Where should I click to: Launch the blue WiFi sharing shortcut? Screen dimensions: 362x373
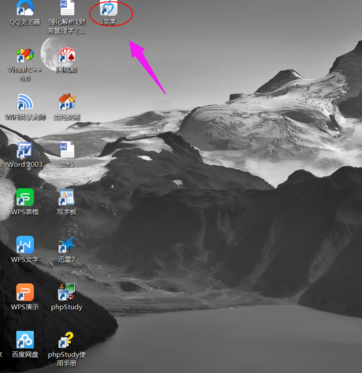tap(25, 102)
